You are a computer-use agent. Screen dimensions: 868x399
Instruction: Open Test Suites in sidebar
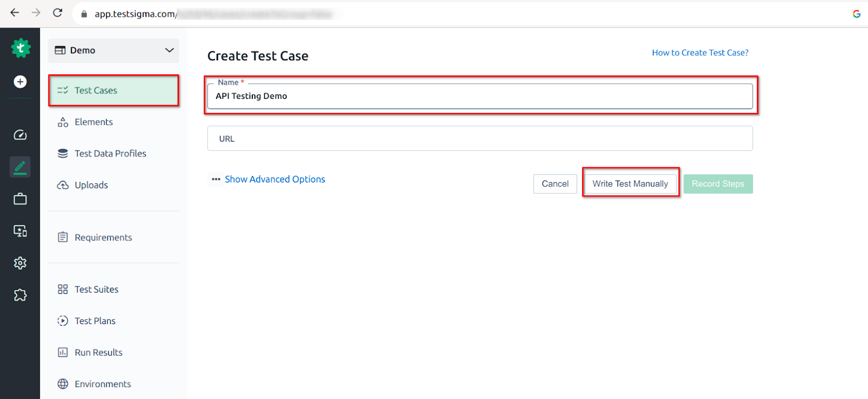113,289
